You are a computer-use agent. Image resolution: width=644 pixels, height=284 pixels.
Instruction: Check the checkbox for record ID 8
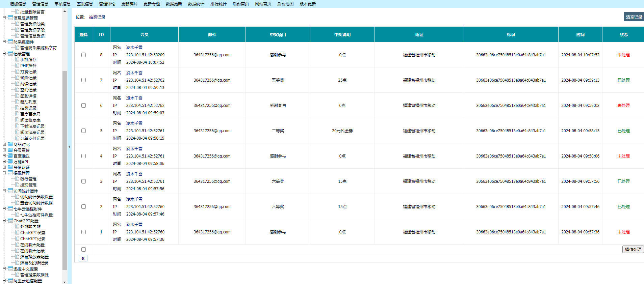click(83, 55)
